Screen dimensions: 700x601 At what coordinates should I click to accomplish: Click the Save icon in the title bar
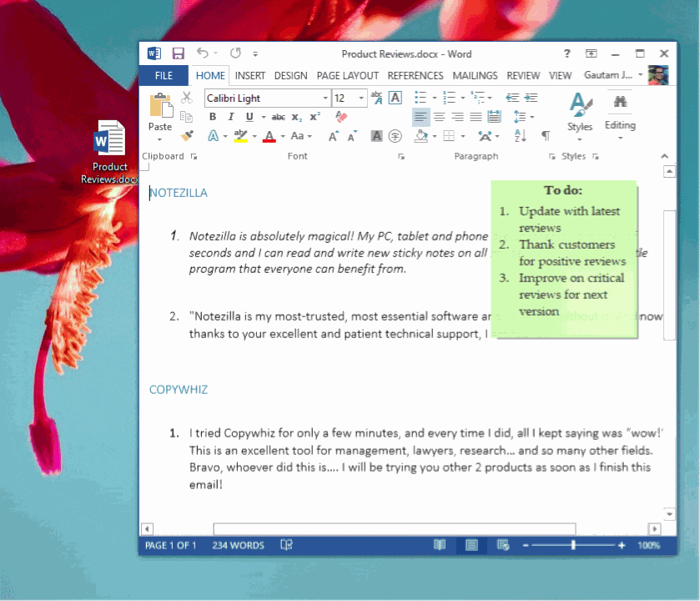[x=178, y=53]
